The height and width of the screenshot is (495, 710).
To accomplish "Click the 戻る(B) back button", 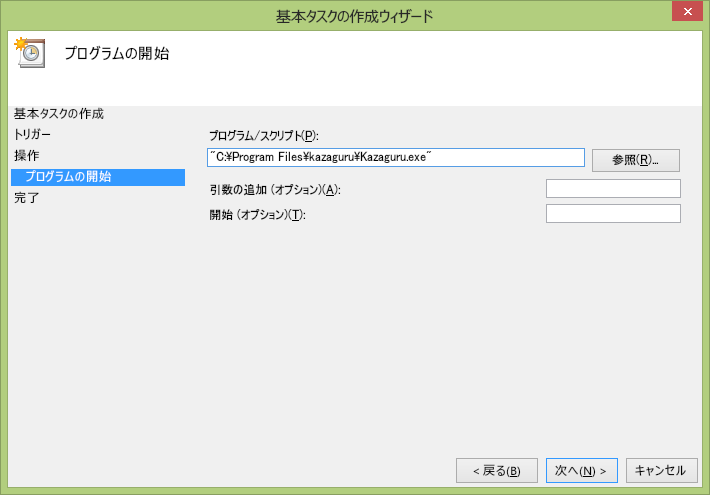I will click(497, 471).
